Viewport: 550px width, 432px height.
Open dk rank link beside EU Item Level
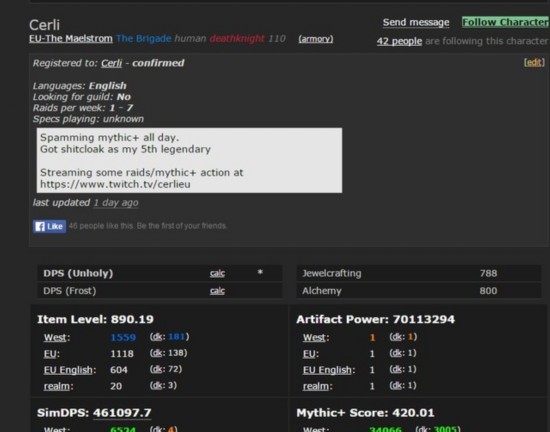[157, 353]
